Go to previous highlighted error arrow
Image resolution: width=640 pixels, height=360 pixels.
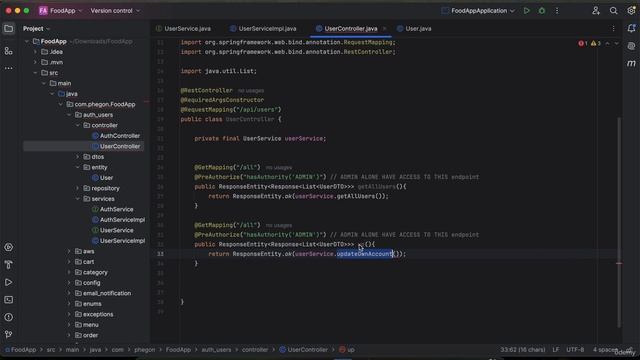(607, 43)
